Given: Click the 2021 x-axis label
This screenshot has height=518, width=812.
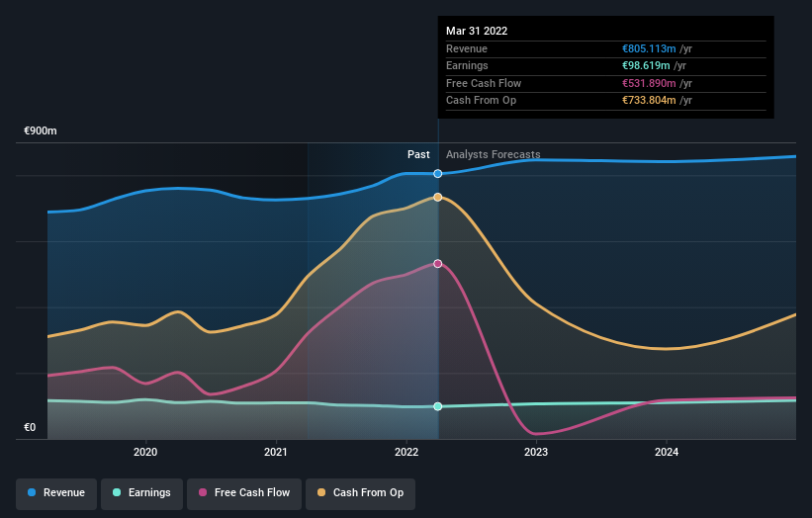Looking at the screenshot, I should (x=276, y=452).
